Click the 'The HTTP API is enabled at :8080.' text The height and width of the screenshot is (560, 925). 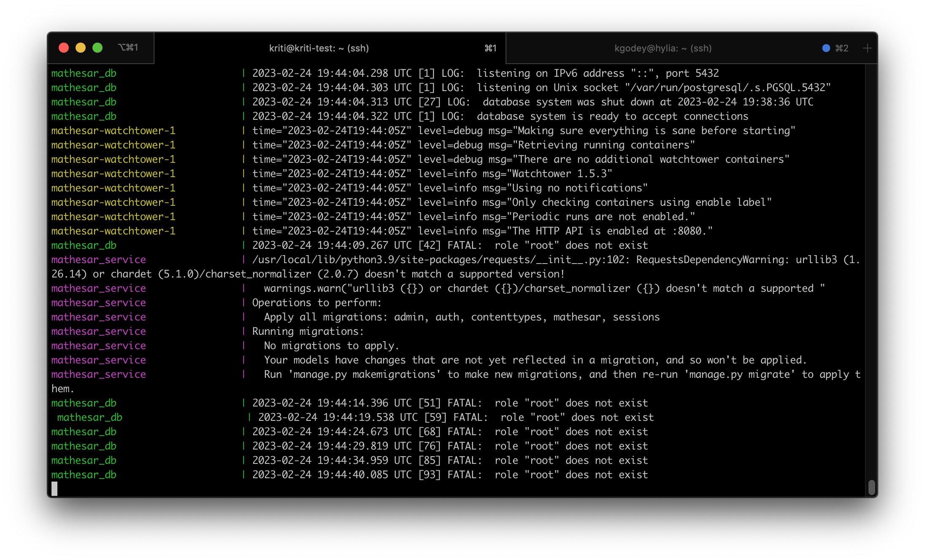click(x=609, y=231)
